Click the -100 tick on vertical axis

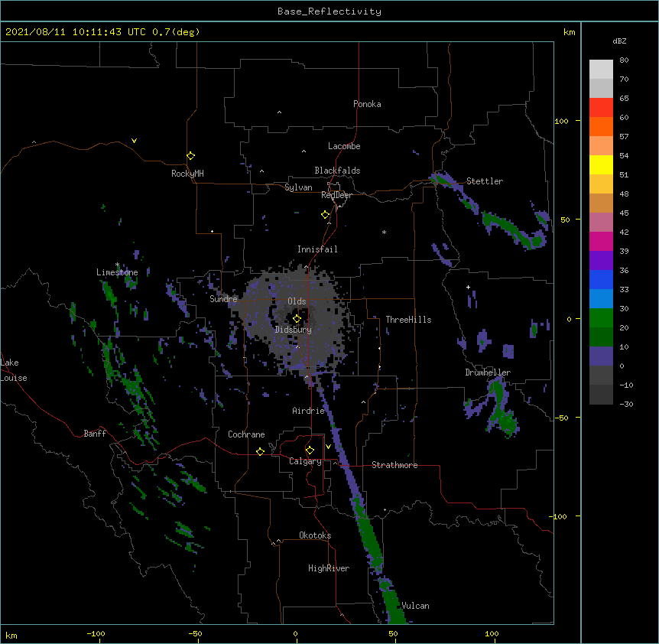pyautogui.click(x=559, y=516)
